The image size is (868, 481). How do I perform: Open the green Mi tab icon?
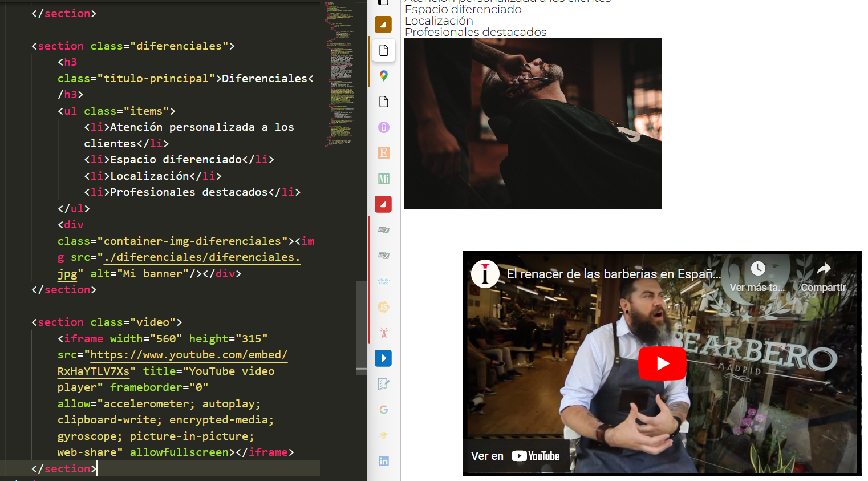point(384,179)
